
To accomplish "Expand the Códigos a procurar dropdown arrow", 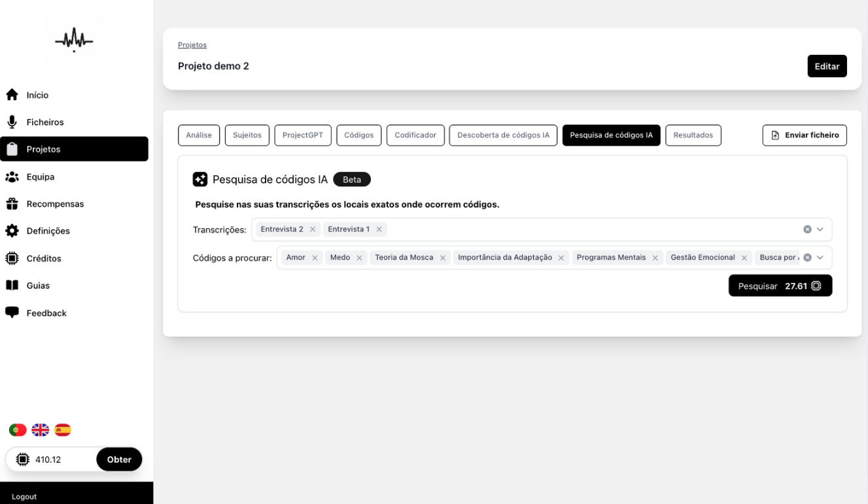I will [x=820, y=258].
